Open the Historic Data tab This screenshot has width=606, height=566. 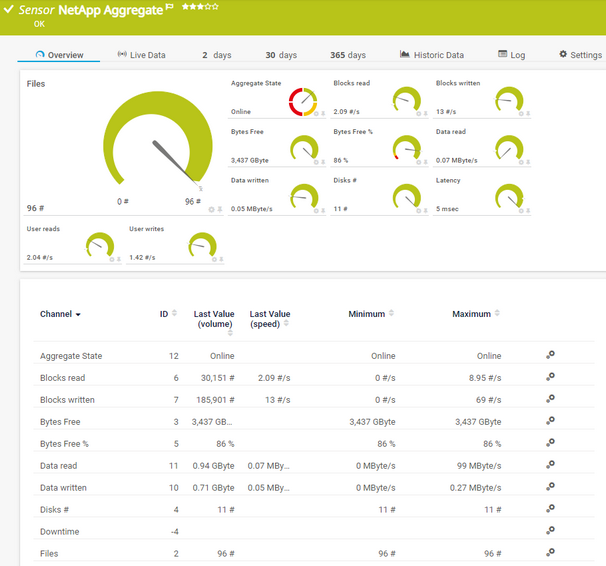pyautogui.click(x=432, y=55)
